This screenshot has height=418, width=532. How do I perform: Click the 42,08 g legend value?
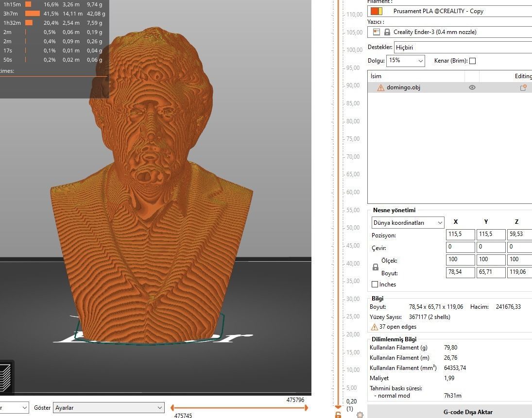(96, 14)
